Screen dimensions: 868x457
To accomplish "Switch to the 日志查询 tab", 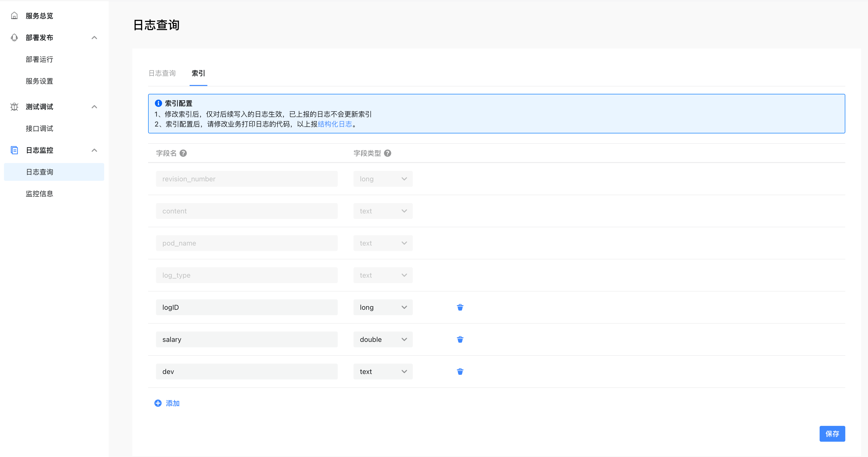I will pos(162,73).
